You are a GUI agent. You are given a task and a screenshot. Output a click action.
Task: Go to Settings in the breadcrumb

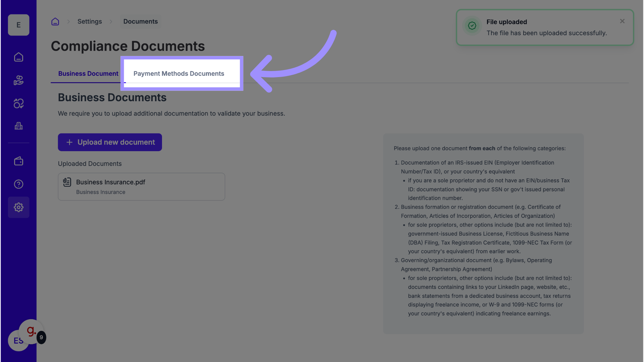click(90, 21)
